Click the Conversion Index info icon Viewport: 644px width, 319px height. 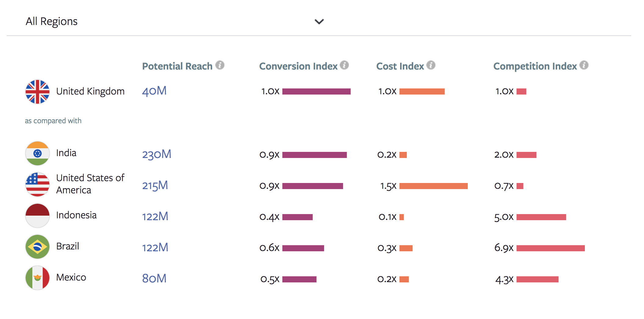(344, 65)
